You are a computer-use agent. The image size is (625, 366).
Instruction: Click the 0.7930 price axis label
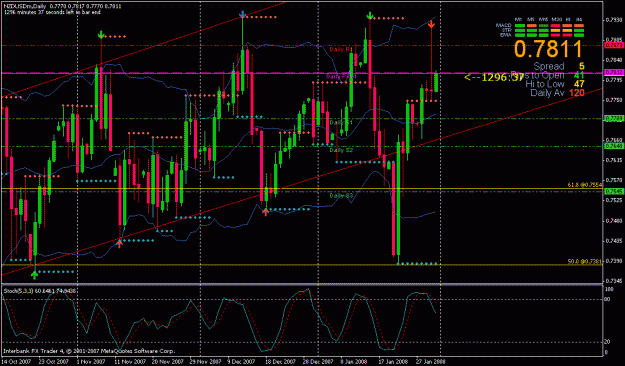[x=613, y=20]
